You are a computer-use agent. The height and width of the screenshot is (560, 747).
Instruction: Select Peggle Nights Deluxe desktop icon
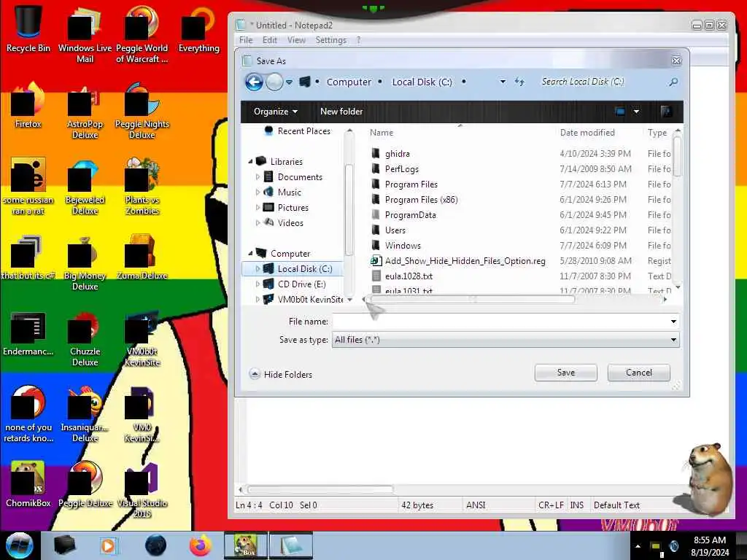(x=142, y=109)
